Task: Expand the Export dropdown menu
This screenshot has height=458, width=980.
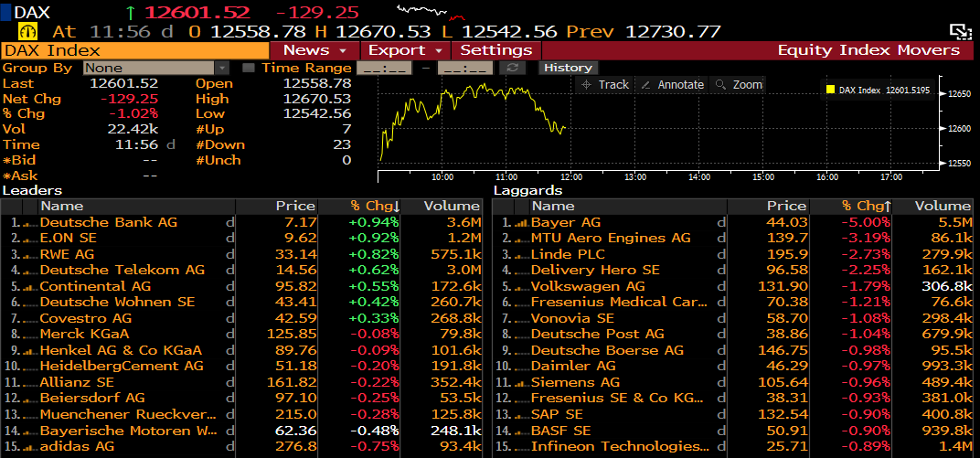Action: click(405, 50)
